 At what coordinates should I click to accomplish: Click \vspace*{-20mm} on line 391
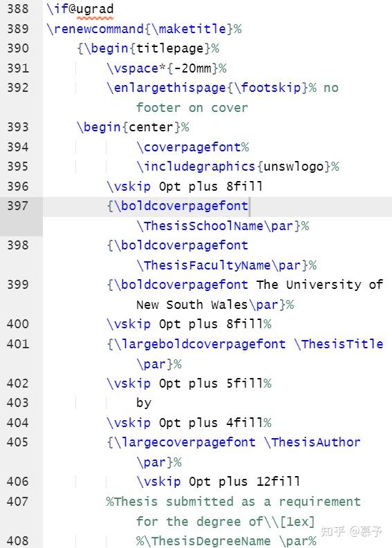(163, 68)
